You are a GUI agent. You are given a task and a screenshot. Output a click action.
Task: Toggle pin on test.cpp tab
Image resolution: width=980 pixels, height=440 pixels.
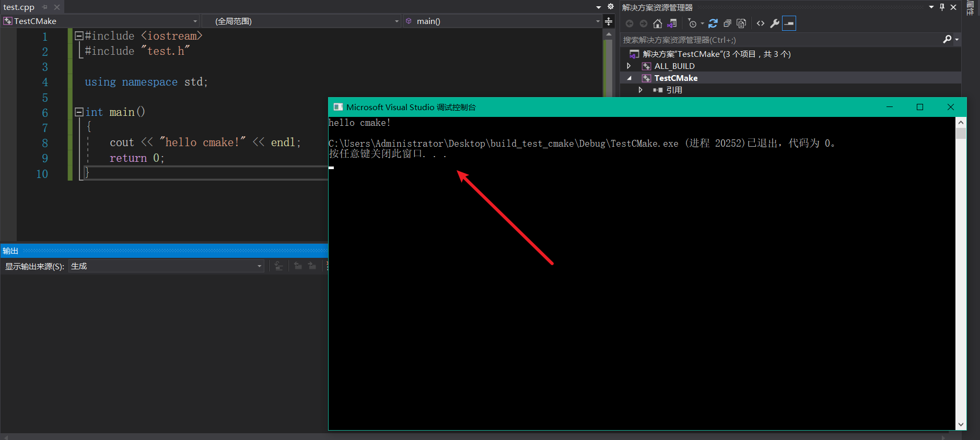point(45,7)
